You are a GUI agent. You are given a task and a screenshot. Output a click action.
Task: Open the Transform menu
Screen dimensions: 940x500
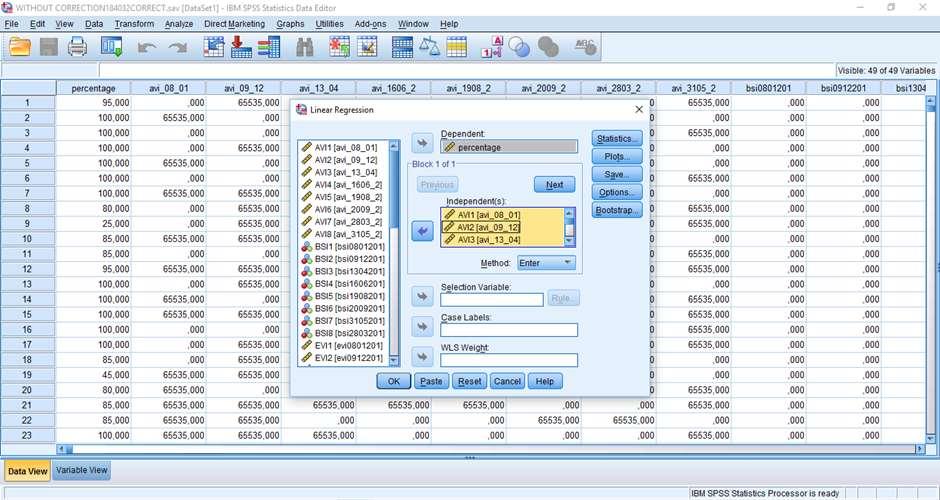tap(134, 24)
